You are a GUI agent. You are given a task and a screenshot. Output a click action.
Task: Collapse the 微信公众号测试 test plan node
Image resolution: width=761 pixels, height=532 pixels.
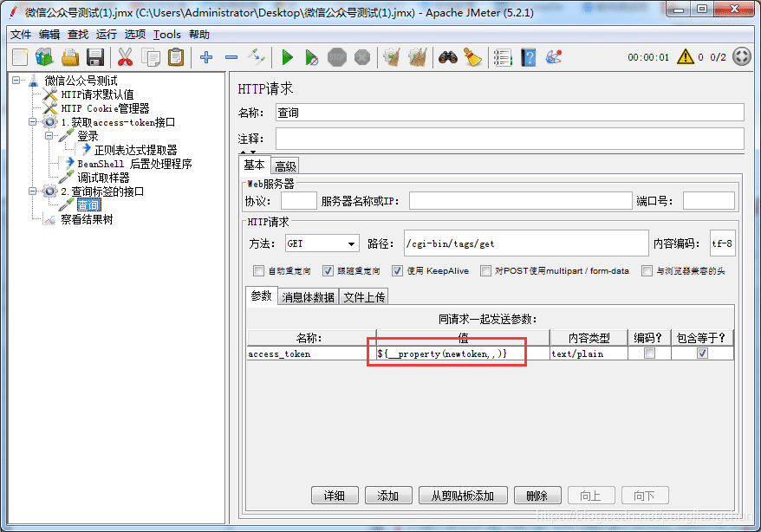(x=16, y=80)
